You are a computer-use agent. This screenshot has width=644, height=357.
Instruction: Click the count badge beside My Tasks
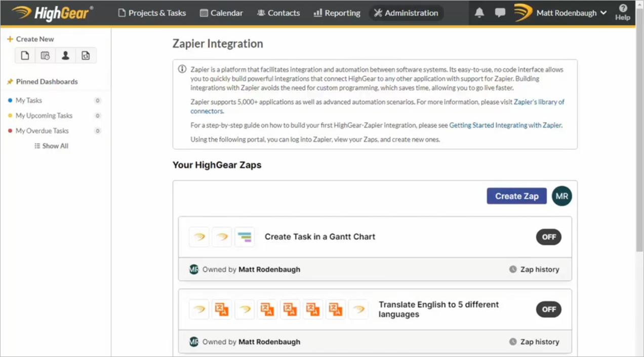click(98, 100)
